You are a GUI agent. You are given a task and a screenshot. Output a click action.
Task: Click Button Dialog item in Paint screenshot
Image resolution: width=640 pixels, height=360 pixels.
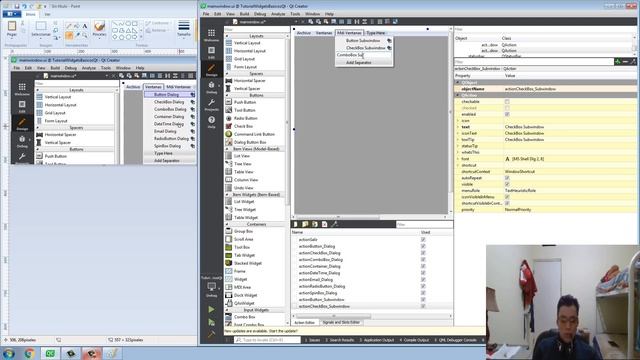167,95
